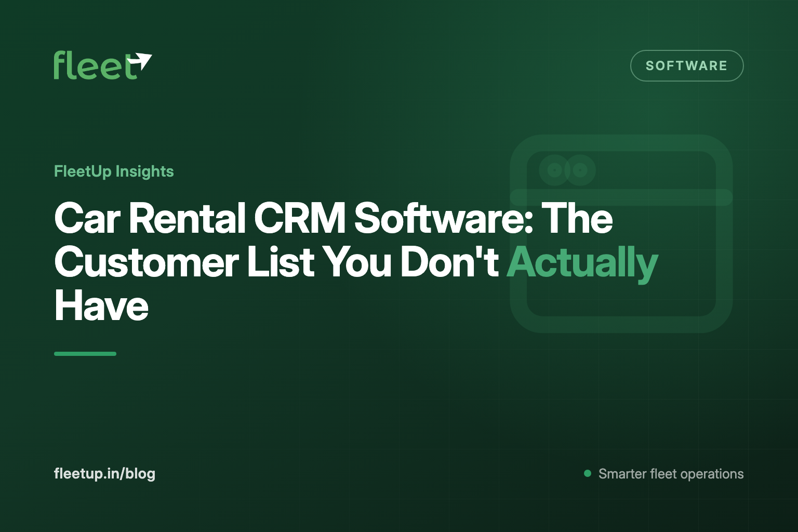
Task: Click the green dot beside Smarter fleet operations
Action: 588,473
